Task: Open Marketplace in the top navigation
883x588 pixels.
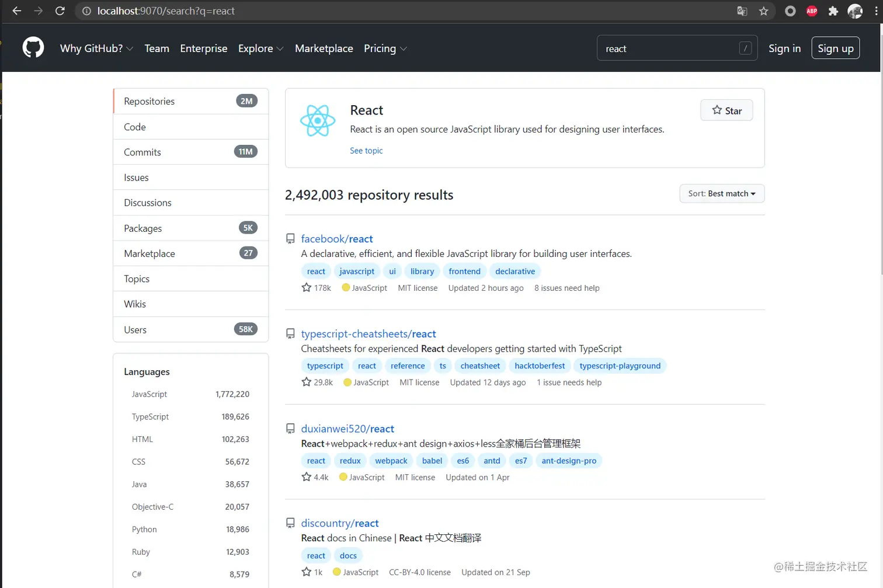Action: [x=324, y=48]
